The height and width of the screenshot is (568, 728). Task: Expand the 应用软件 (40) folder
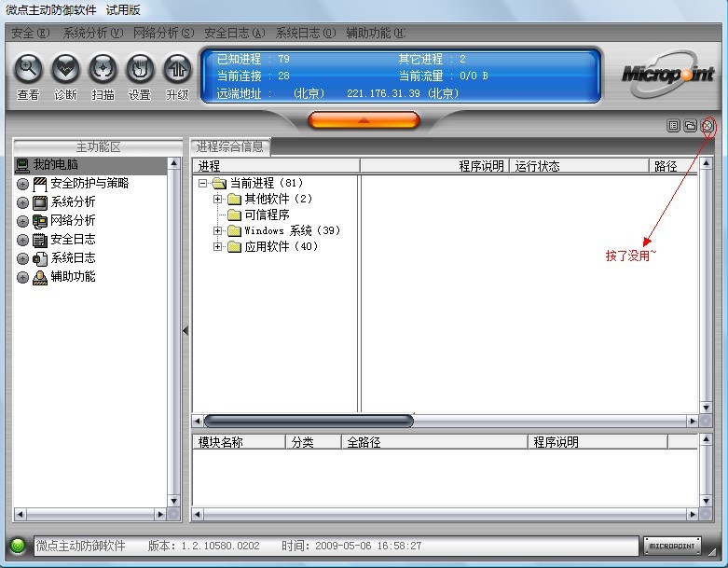[x=217, y=246]
